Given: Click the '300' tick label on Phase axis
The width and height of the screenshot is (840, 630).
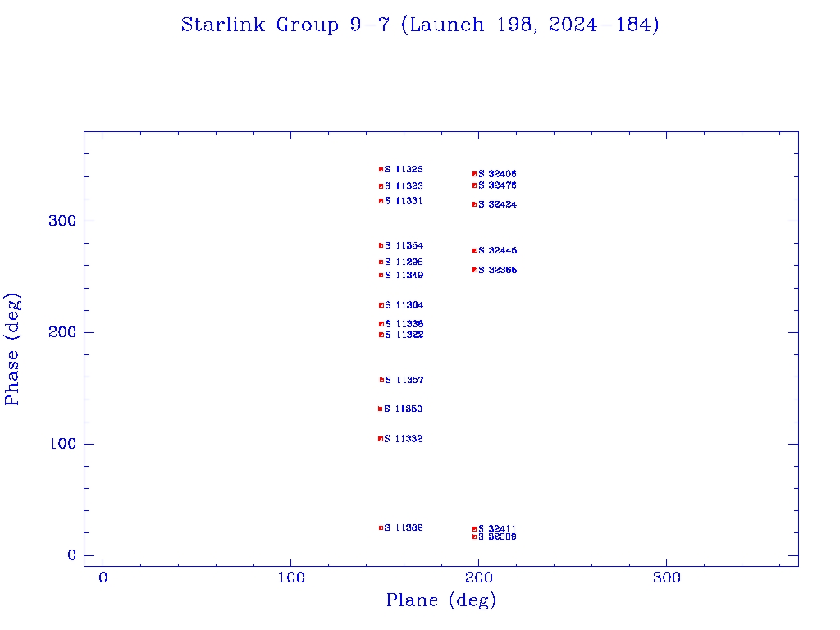Looking at the screenshot, I should 62,221.
